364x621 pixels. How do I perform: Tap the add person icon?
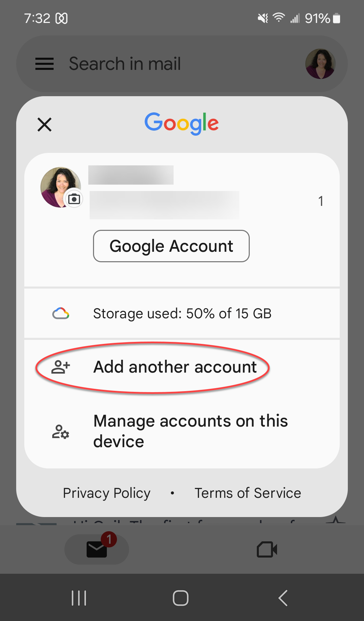tap(61, 367)
